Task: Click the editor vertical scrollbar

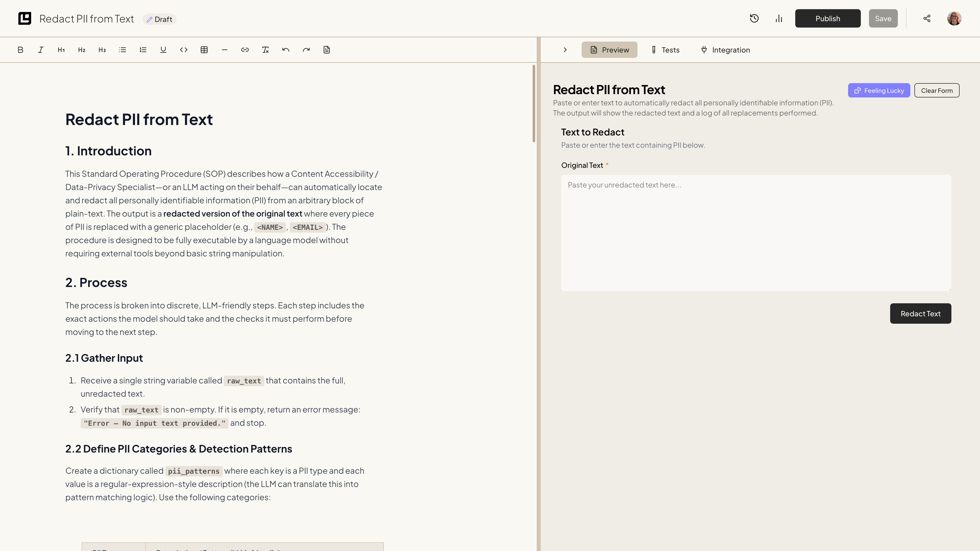Action: pos(534,104)
